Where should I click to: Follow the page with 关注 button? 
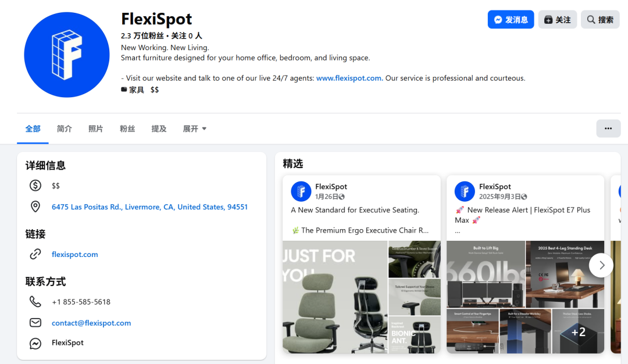pyautogui.click(x=557, y=20)
